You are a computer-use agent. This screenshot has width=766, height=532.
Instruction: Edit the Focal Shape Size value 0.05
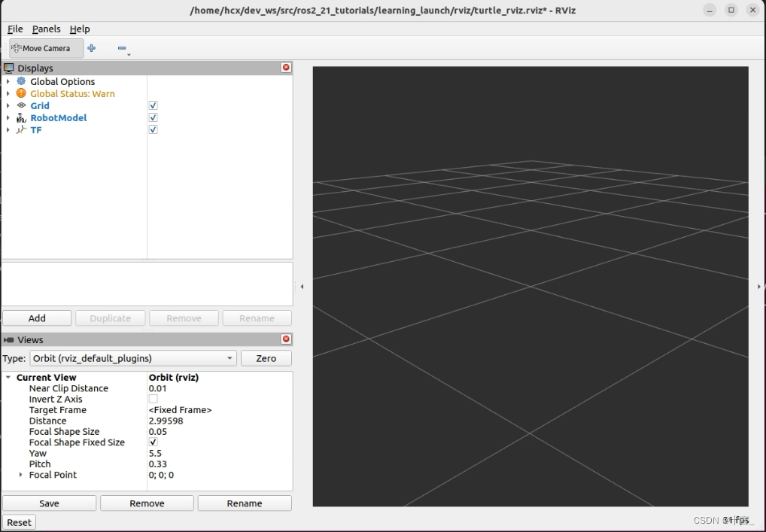(158, 431)
